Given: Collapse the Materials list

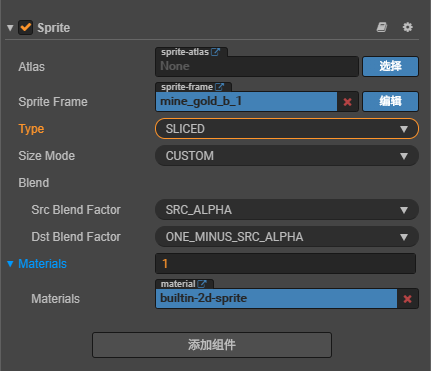Looking at the screenshot, I should 10,264.
